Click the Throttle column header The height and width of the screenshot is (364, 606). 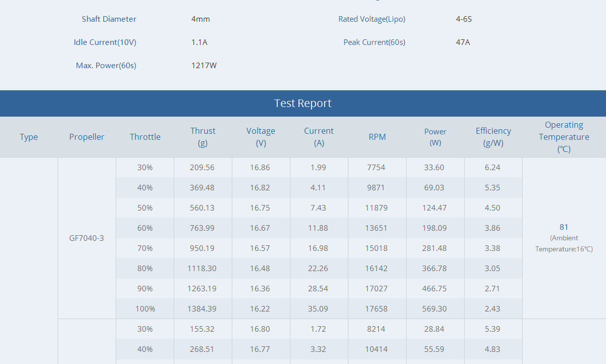coord(145,137)
